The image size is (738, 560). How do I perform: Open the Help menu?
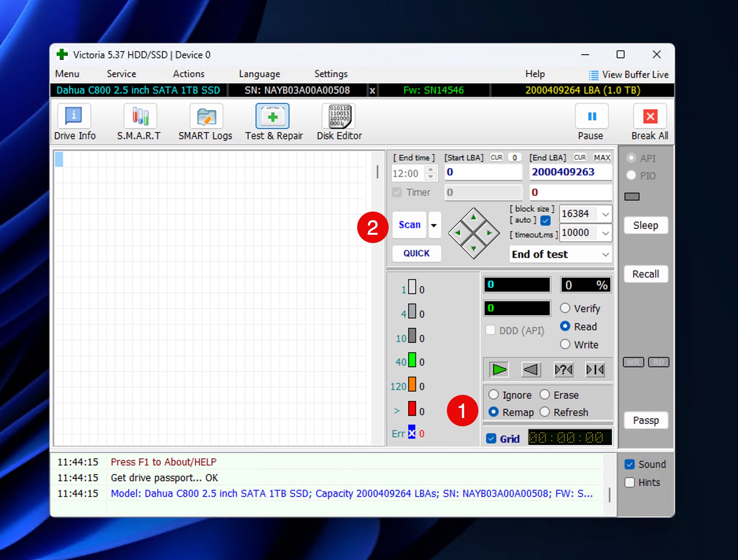pyautogui.click(x=535, y=74)
